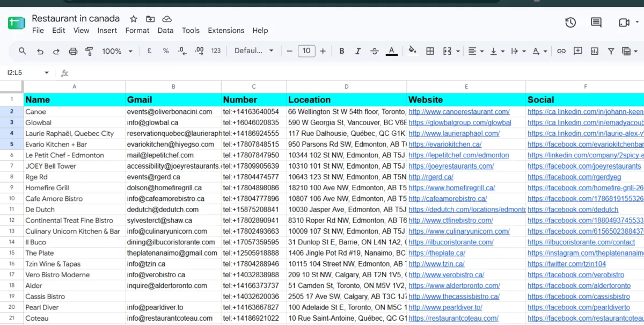
Task: Select row 12 header
Action: pyautogui.click(x=11, y=220)
